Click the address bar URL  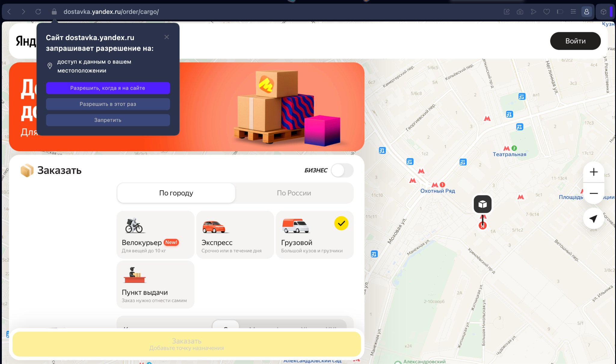[x=111, y=12]
